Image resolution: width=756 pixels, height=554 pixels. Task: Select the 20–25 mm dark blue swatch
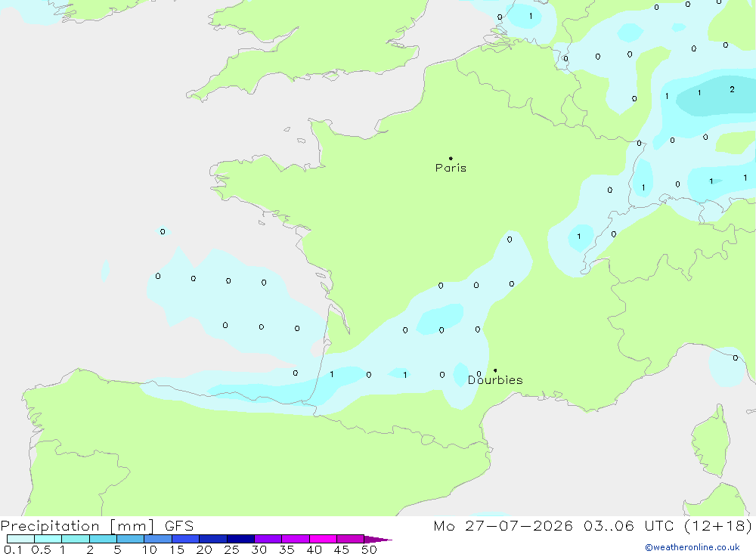click(x=212, y=539)
